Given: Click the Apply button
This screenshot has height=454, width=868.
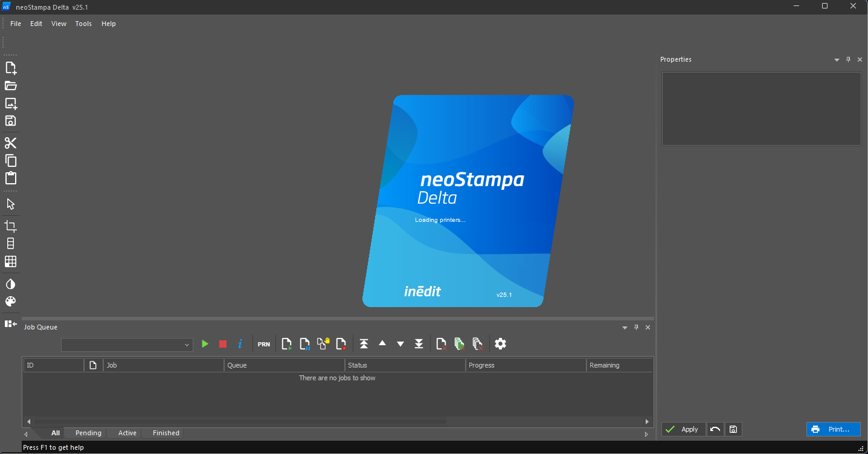Looking at the screenshot, I should pos(683,429).
